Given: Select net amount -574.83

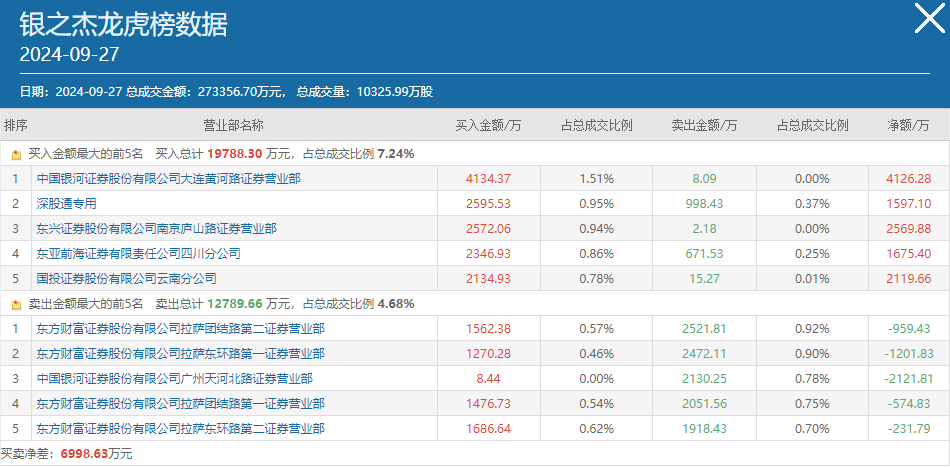Looking at the screenshot, I should click(908, 403).
